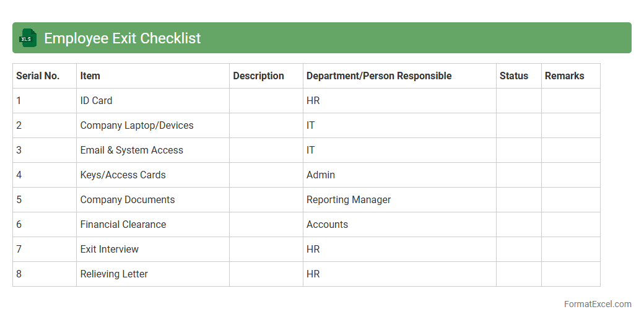This screenshot has height=322, width=644.
Task: Click the green XLS file icon
Action: [x=28, y=38]
